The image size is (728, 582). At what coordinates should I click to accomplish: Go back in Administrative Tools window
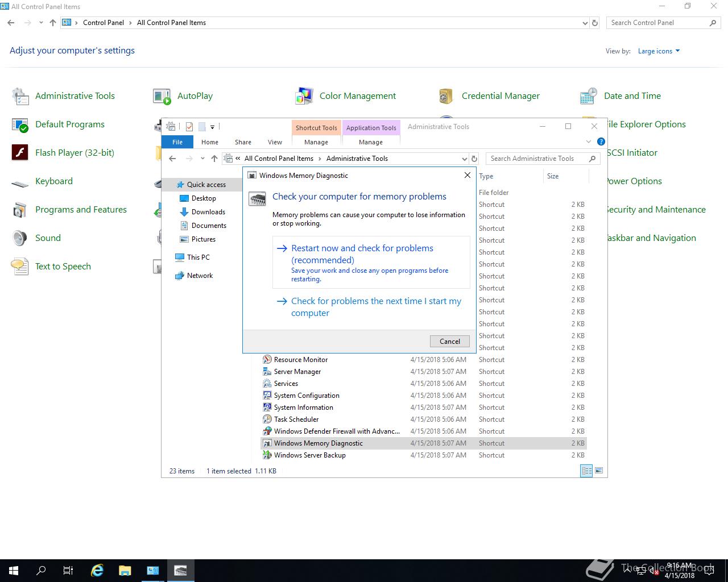pos(172,159)
